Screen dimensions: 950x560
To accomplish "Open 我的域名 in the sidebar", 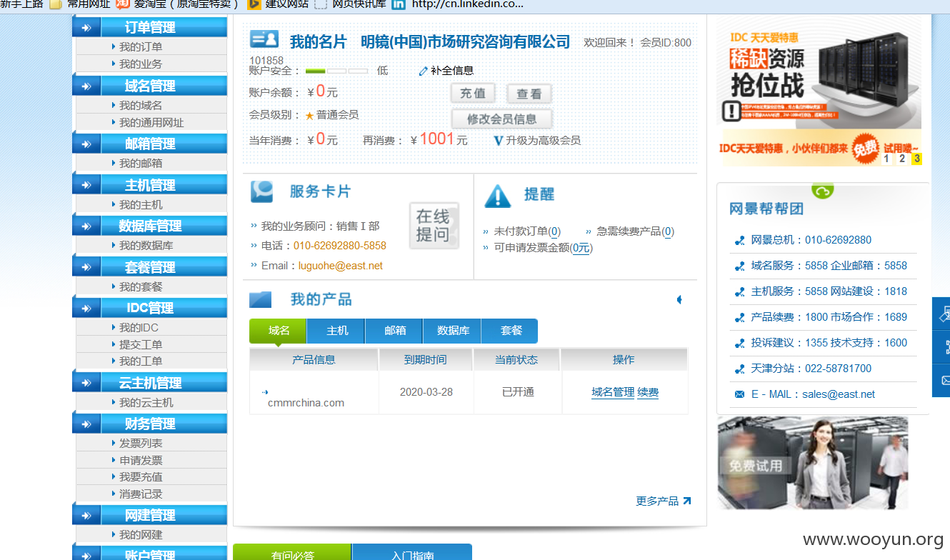I will [141, 106].
